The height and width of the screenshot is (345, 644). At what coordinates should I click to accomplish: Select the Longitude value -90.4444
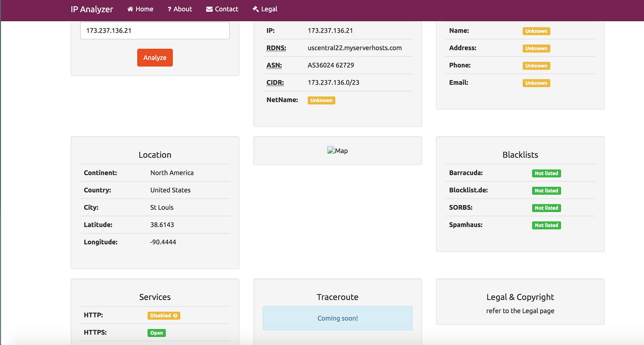163,242
